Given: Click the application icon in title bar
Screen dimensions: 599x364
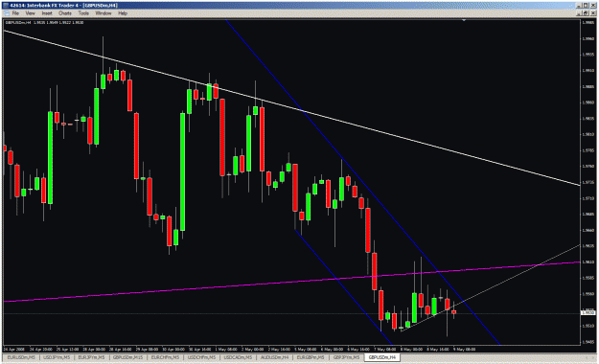Looking at the screenshot, I should (6, 6).
